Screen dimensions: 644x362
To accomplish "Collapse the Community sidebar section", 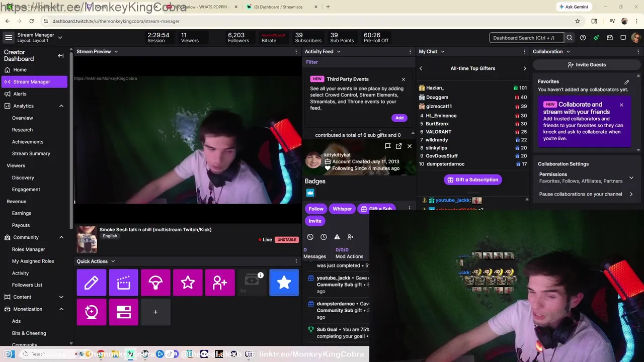I will (x=61, y=237).
